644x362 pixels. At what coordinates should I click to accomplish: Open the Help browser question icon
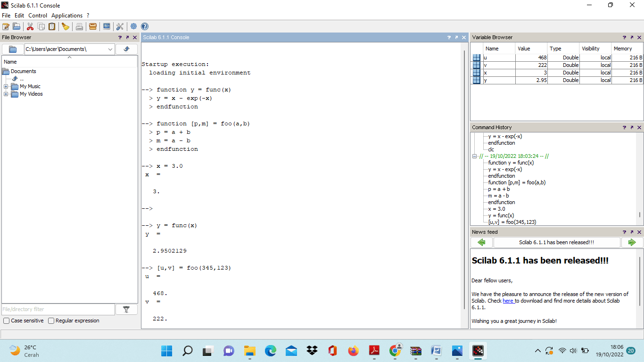point(145,26)
